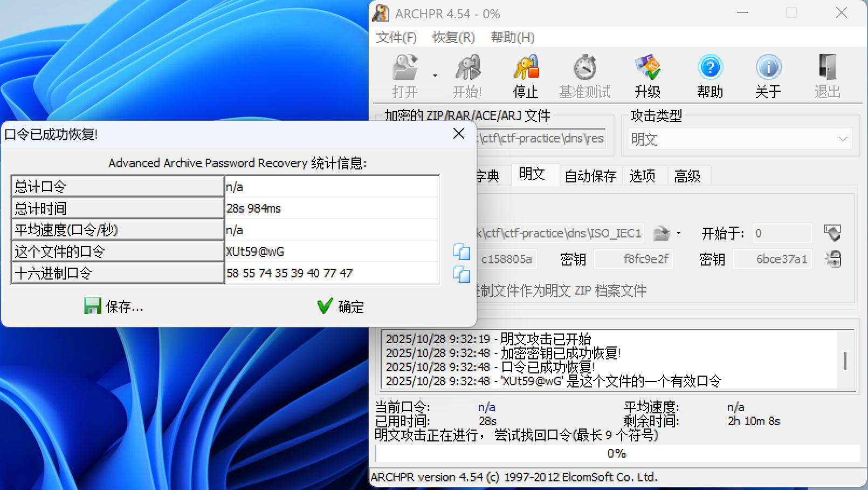This screenshot has height=490, width=868.
Task: Click the save keys icon beside 6bce37a1
Action: click(833, 259)
